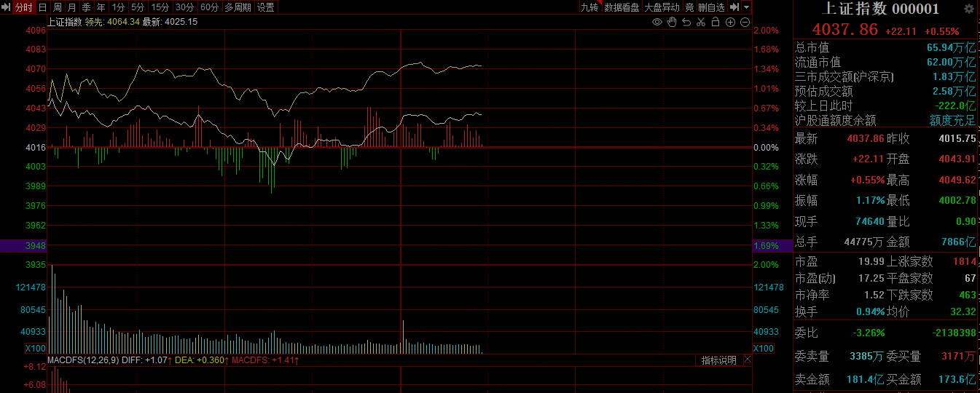980x393 pixels.
Task: Switch to the 日 daily chart tab
Action: [42, 7]
